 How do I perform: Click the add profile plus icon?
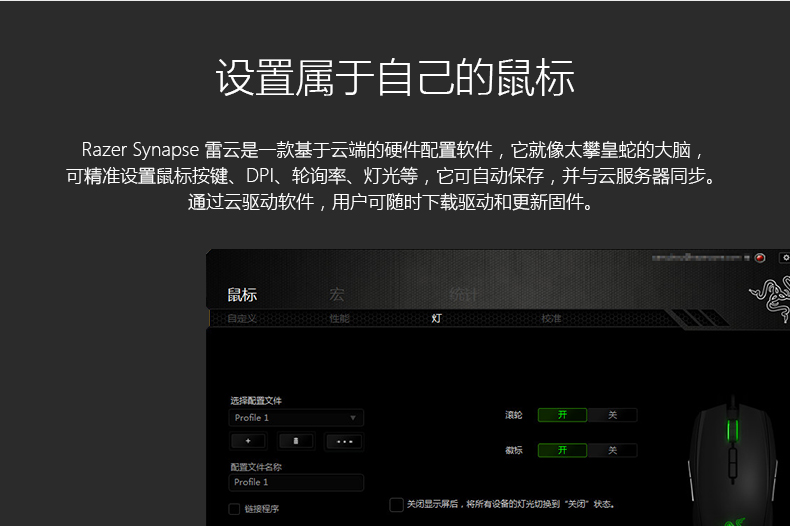(248, 441)
